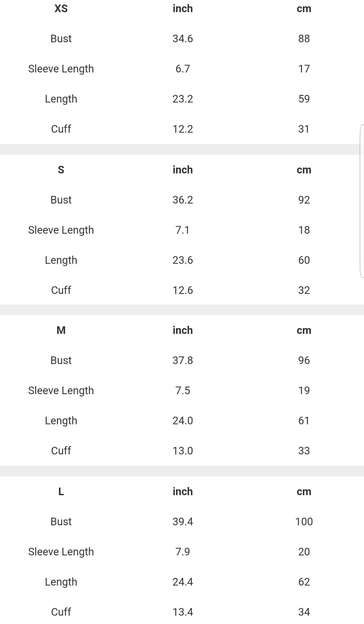Select the S size header
This screenshot has width=364, height=624.
tap(61, 170)
